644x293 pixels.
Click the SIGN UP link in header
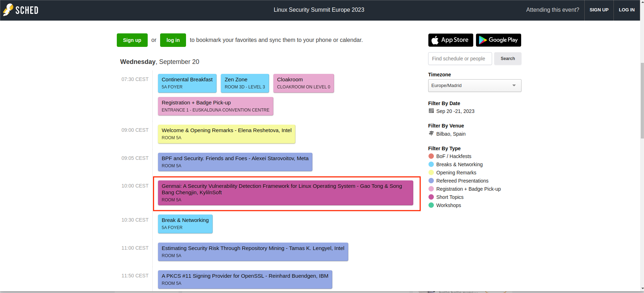(599, 10)
